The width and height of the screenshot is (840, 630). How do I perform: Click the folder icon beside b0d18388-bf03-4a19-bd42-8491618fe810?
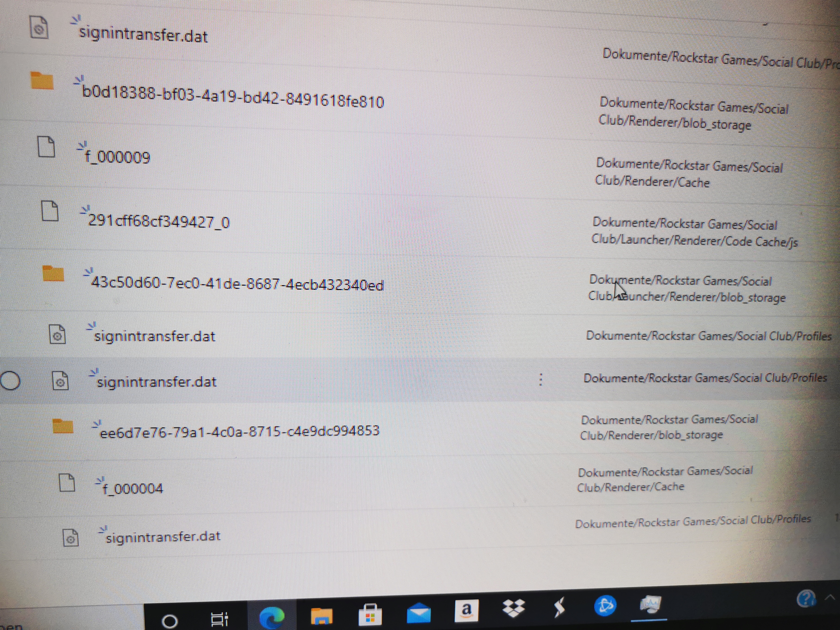(42, 81)
